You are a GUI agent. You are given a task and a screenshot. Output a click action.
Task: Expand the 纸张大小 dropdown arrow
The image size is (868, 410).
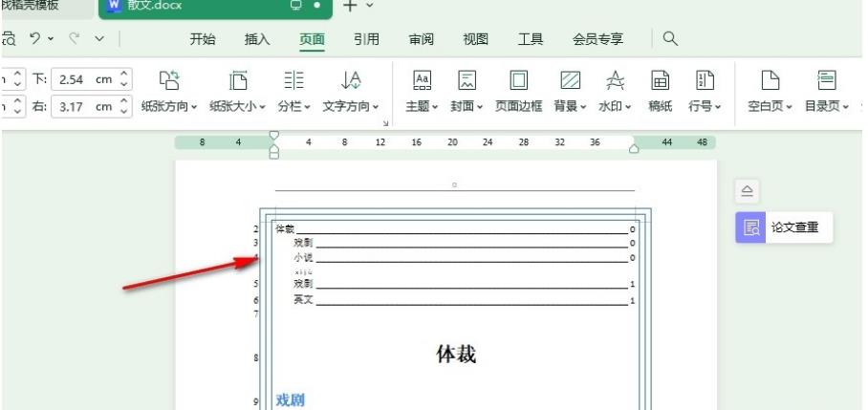coord(262,107)
